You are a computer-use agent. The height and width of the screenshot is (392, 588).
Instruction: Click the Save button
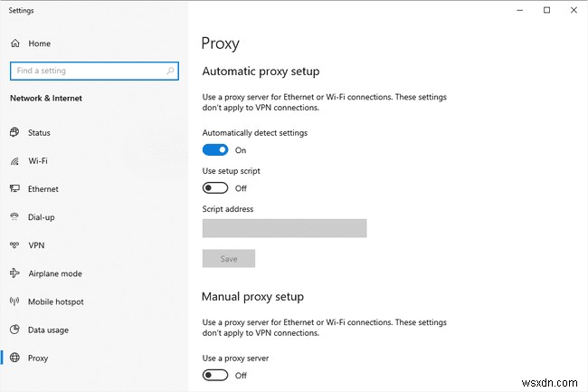[x=229, y=259]
